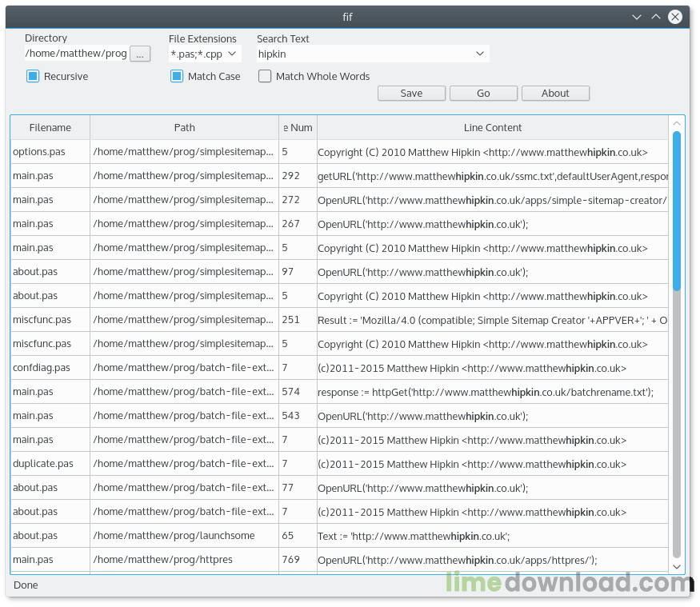Click the scrollbar up arrow in results
Viewport: 700px width, 607px height.
coord(676,123)
